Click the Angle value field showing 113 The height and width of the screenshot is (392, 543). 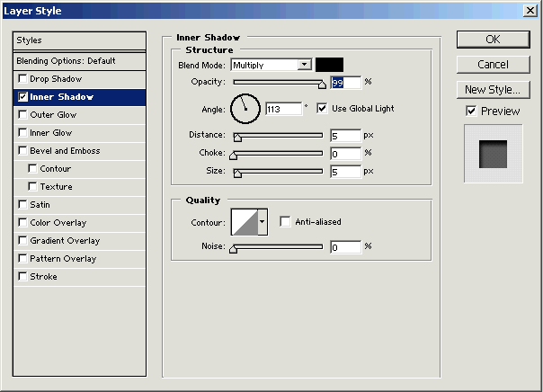[x=284, y=109]
